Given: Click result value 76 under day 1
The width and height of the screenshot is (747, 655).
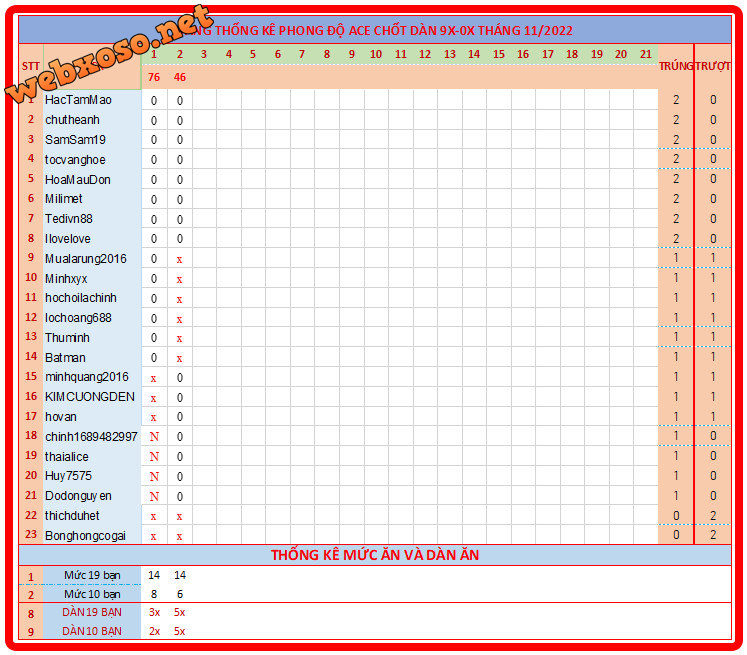Looking at the screenshot, I should point(153,77).
